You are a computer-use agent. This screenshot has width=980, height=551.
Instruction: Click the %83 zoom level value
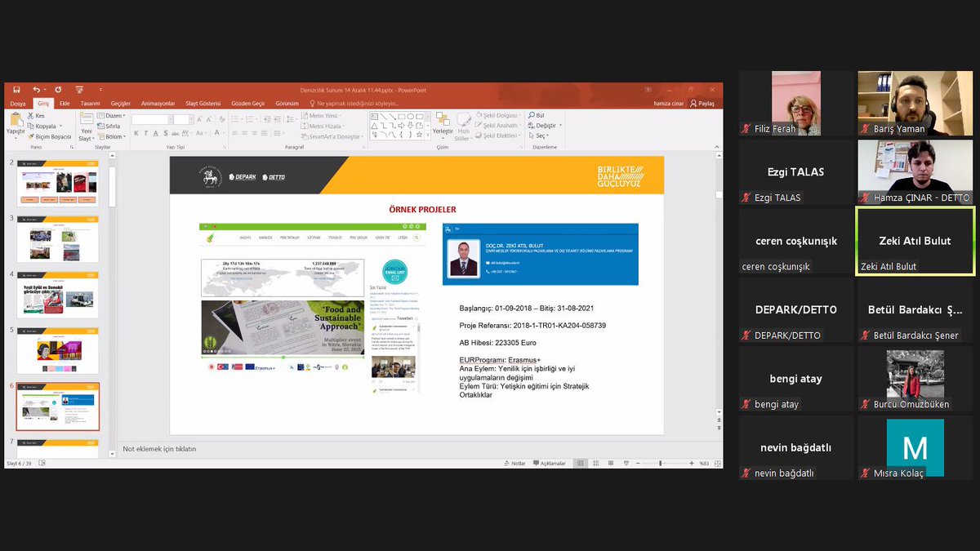[704, 463]
